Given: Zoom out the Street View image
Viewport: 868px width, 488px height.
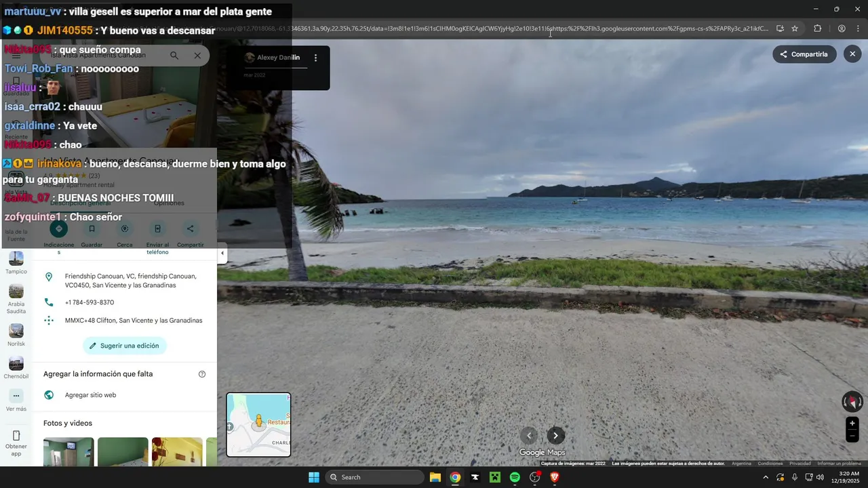Looking at the screenshot, I should [x=852, y=436].
